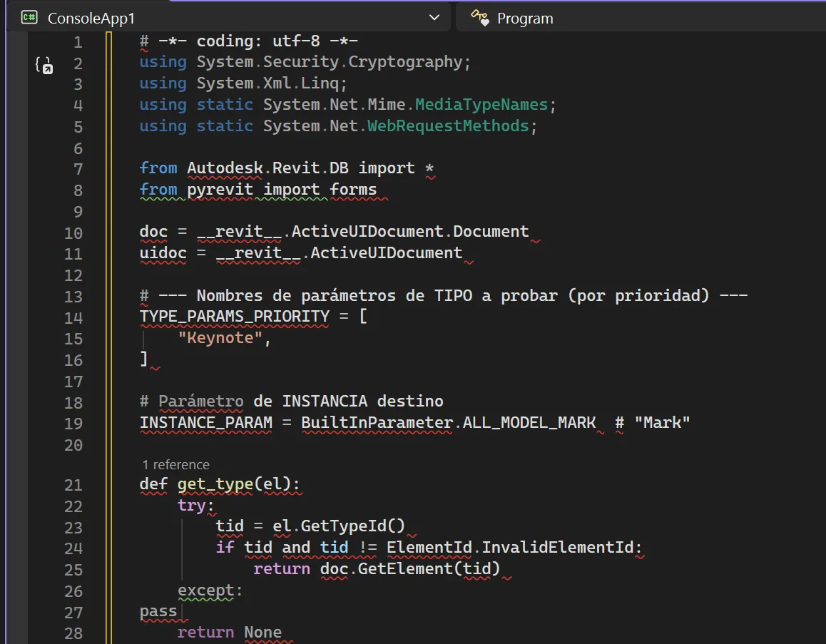
Task: Click 'MediaTypeNames' type on line 4
Action: tap(481, 104)
